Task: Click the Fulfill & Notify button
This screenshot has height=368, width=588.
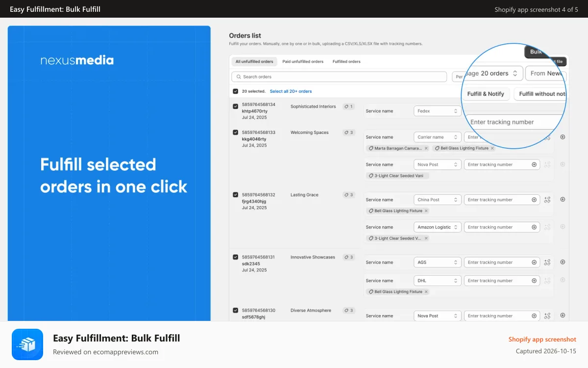Action: 486,94
